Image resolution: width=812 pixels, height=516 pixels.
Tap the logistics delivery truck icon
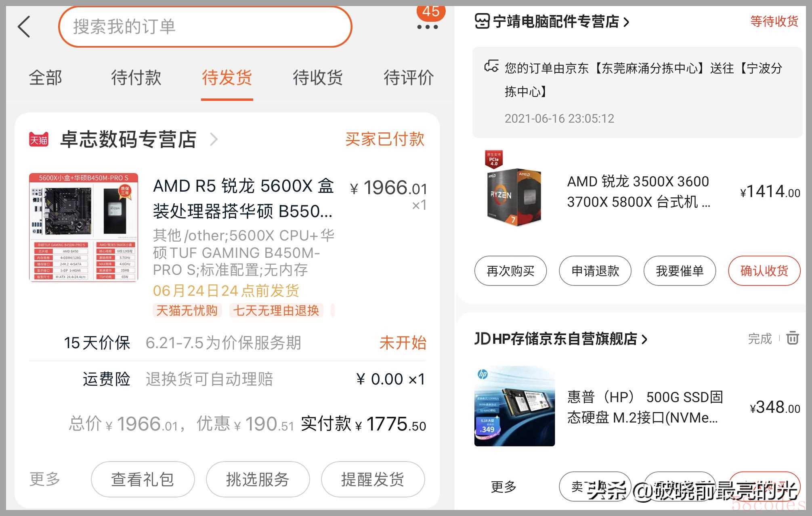click(x=491, y=66)
